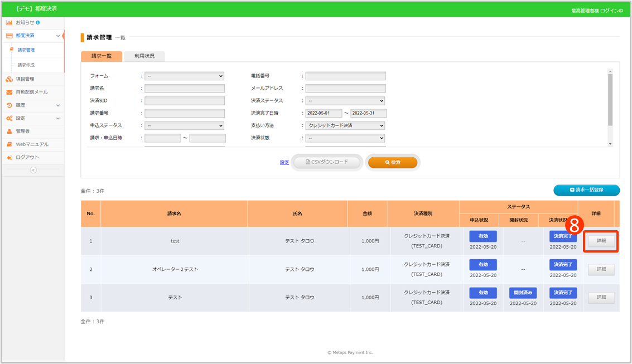
Task: Click the お知らせ chart icon in sidebar
Action: (9, 22)
